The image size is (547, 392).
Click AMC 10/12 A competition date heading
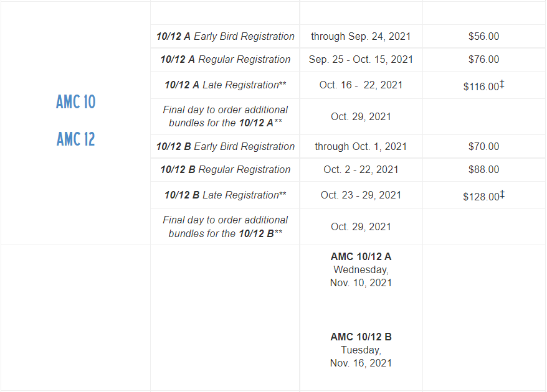pos(361,257)
